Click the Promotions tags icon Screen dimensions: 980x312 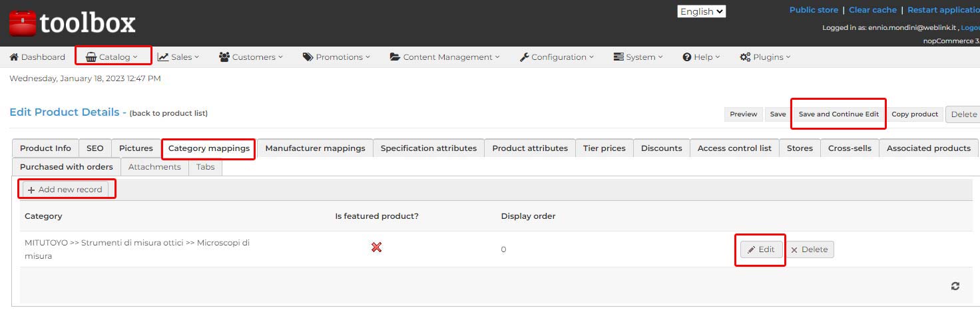308,57
